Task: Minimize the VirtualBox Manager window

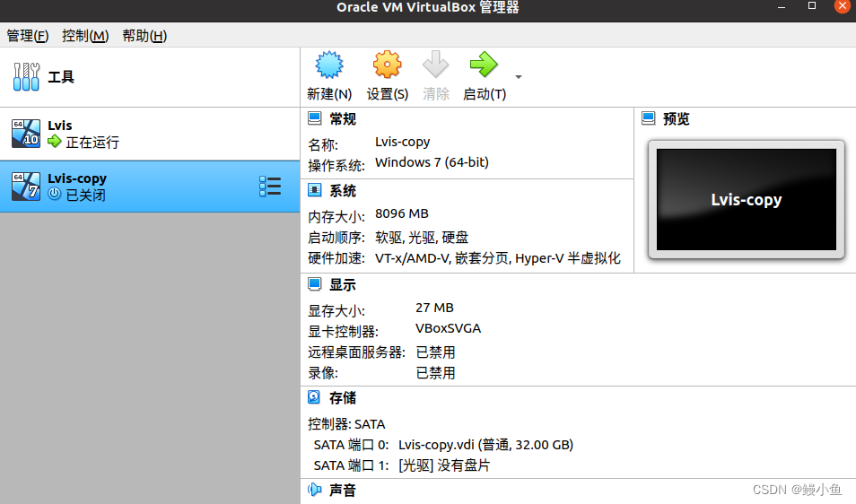Action: pos(782,7)
